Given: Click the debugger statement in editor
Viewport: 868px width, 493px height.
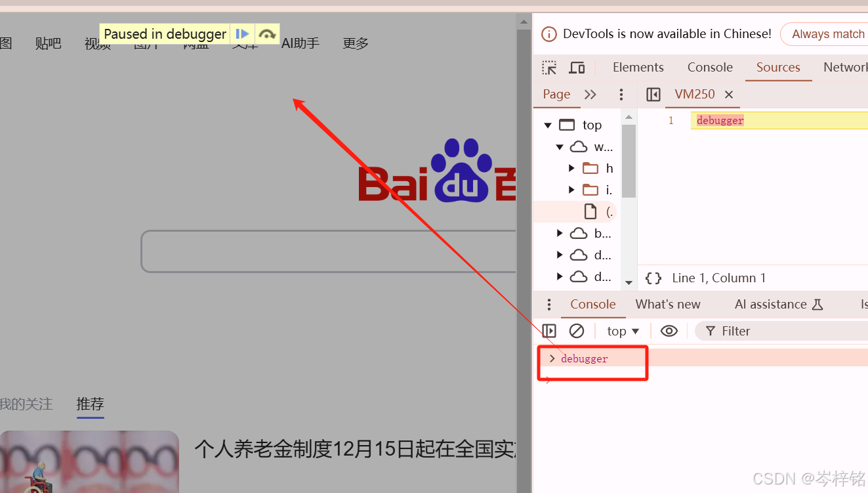Looking at the screenshot, I should click(720, 121).
